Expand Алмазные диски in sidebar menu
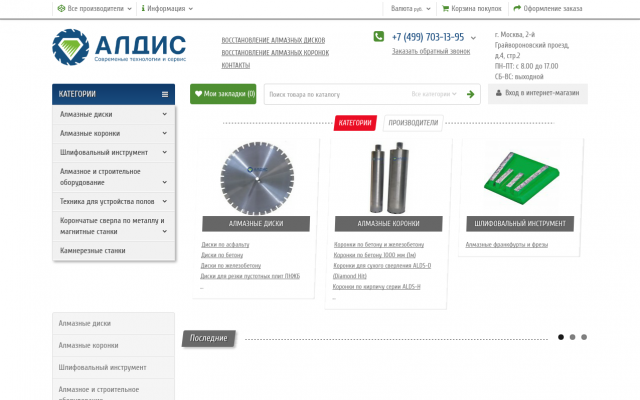The width and height of the screenshot is (640, 400). pos(164,114)
